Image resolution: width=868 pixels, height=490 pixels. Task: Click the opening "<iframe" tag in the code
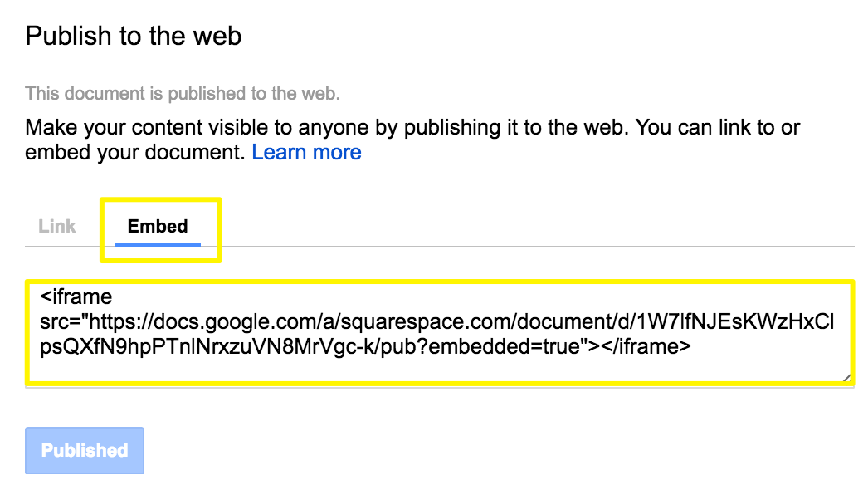(76, 296)
